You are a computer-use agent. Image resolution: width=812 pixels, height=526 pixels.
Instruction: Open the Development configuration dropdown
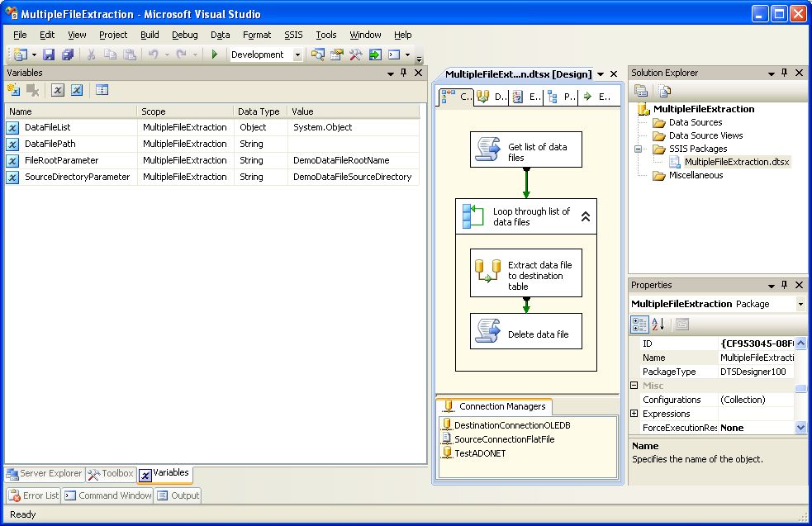pyautogui.click(x=298, y=54)
